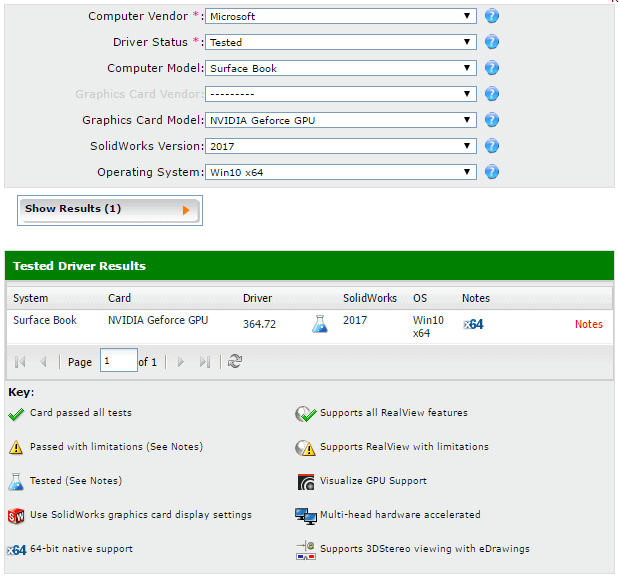Open the red Notes link
This screenshot has width=619, height=577.
[589, 324]
